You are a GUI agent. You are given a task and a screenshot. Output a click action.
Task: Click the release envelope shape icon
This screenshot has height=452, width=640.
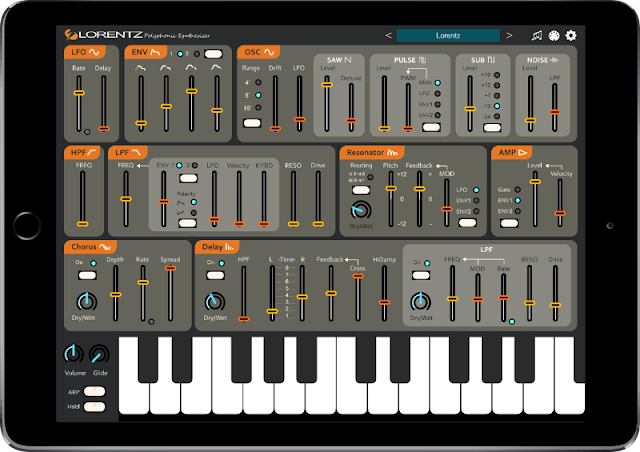pyautogui.click(x=216, y=67)
